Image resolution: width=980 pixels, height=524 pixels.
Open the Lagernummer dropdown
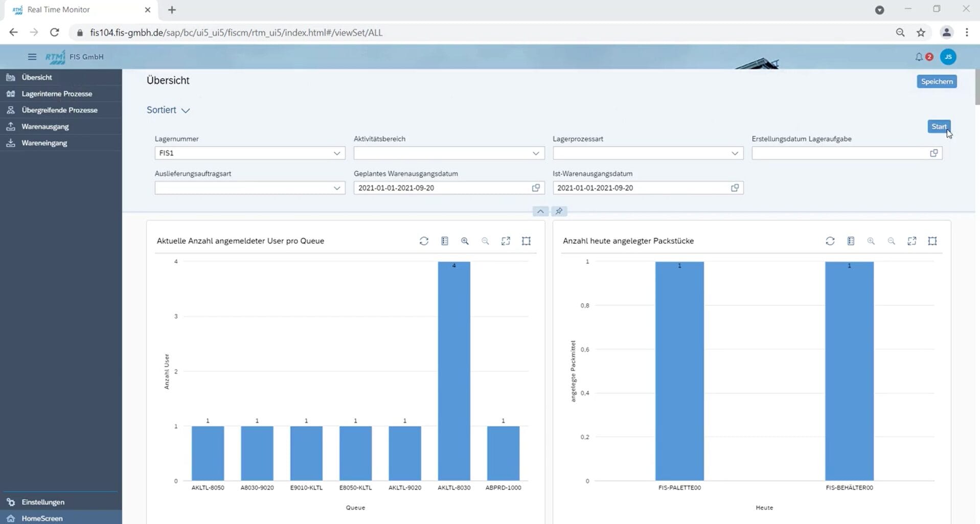[x=337, y=153]
